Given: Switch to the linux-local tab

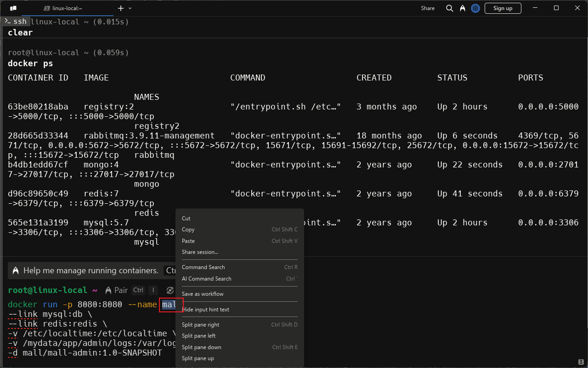Looking at the screenshot, I should point(67,8).
